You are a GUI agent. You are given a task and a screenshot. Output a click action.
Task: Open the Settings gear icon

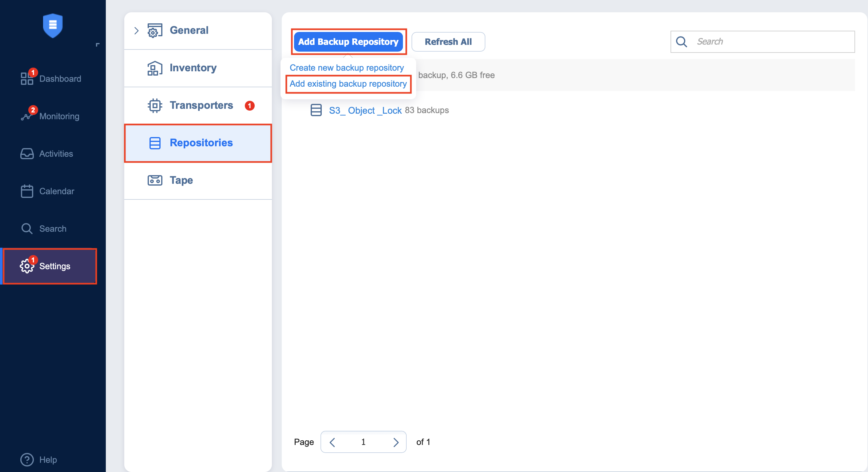click(27, 266)
